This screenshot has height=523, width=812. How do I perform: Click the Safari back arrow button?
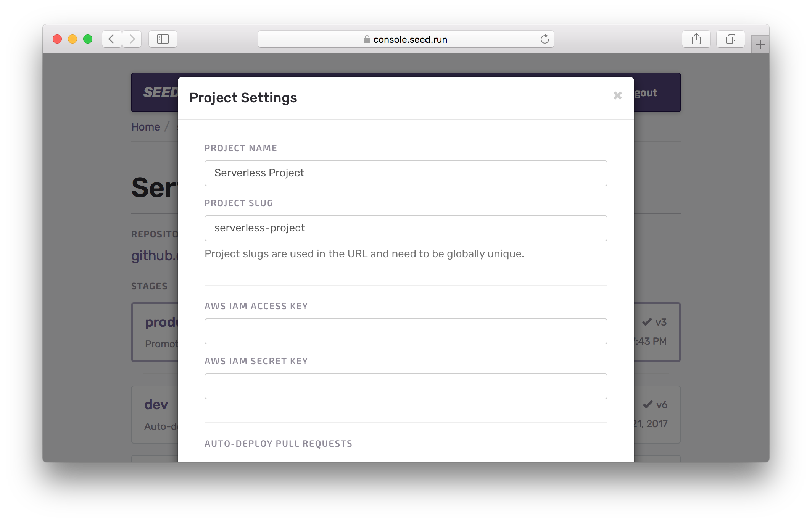click(111, 39)
